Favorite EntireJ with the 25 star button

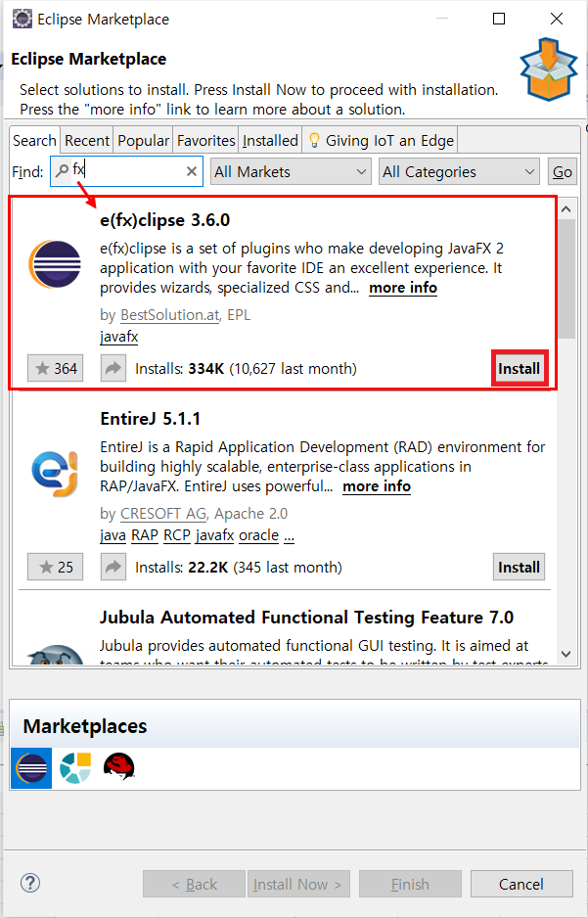56,567
